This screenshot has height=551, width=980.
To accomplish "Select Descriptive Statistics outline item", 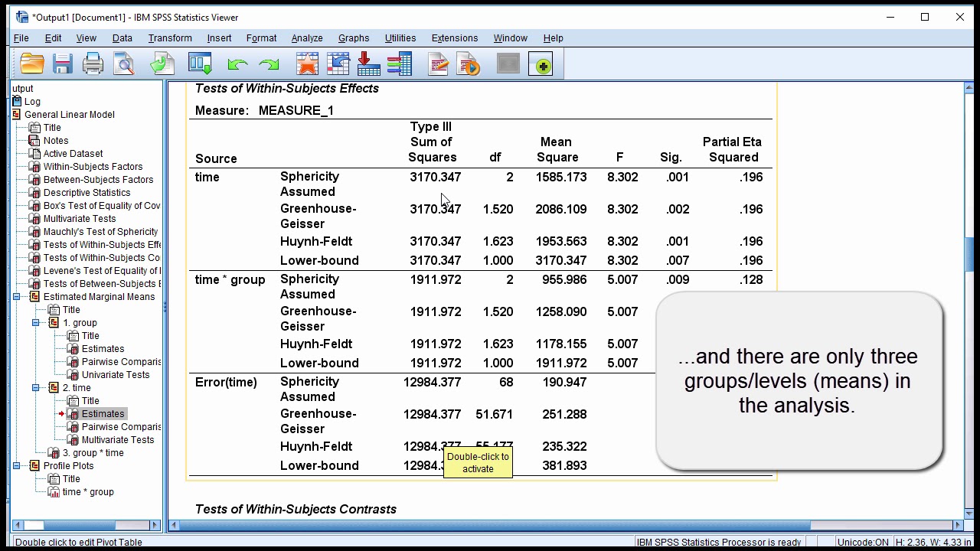I will tap(87, 192).
